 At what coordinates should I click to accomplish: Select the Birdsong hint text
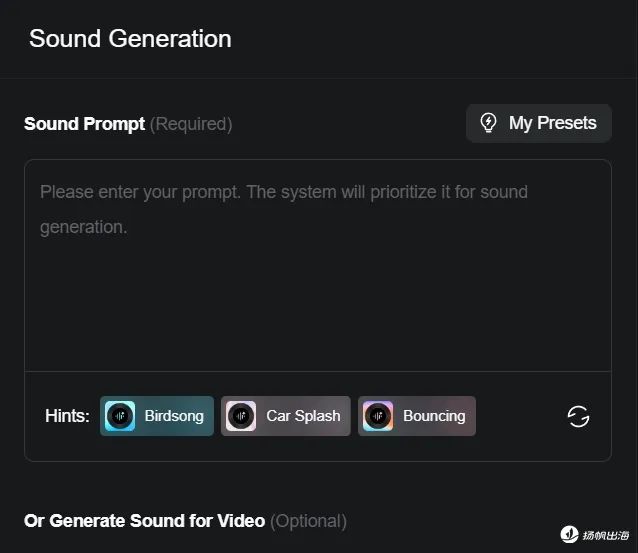[x=173, y=416]
